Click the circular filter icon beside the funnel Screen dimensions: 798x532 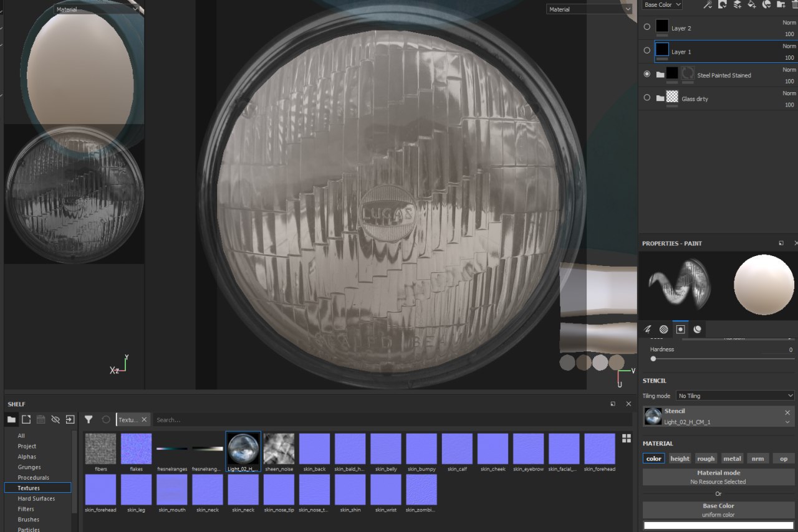coord(106,420)
